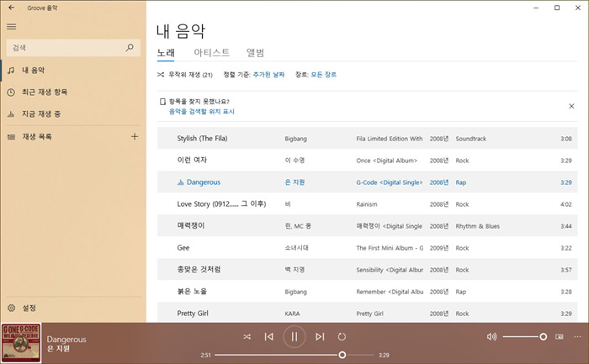Open more options ellipsis in playback bar
This screenshot has width=589, height=364.
(x=577, y=337)
